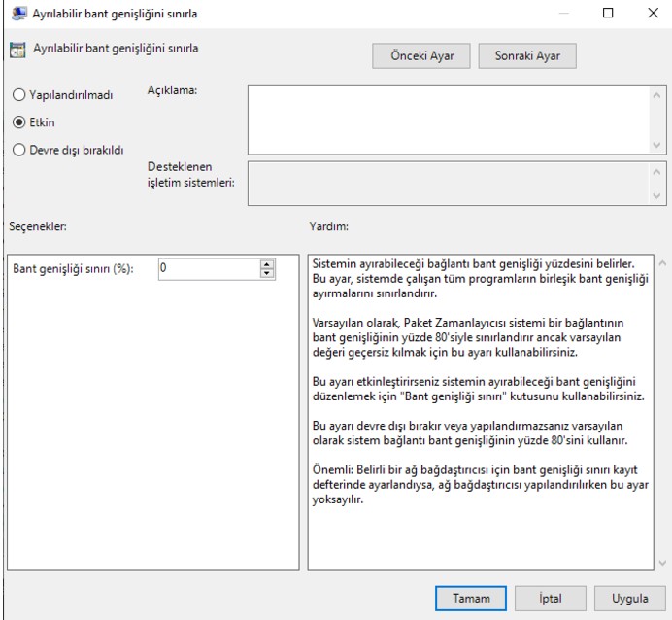The image size is (672, 620).
Task: Click help paragraph starting 'Bu ayarı devre dışı bırakır'
Action: 470,433
